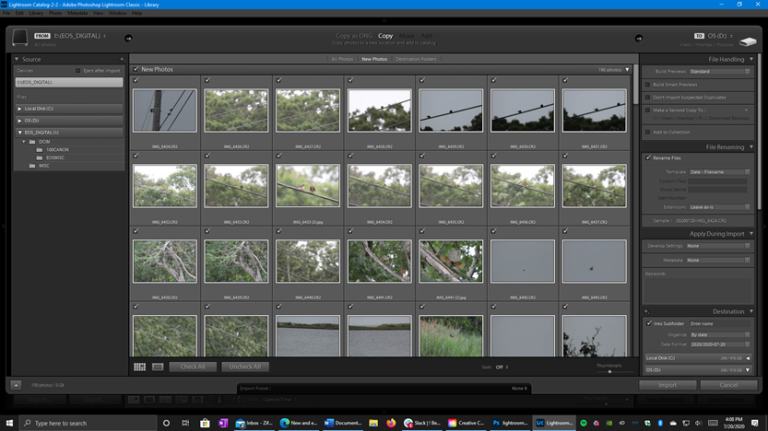Open the Metadata menu in the menu bar
Screen dimensions: 768x431
point(77,13)
